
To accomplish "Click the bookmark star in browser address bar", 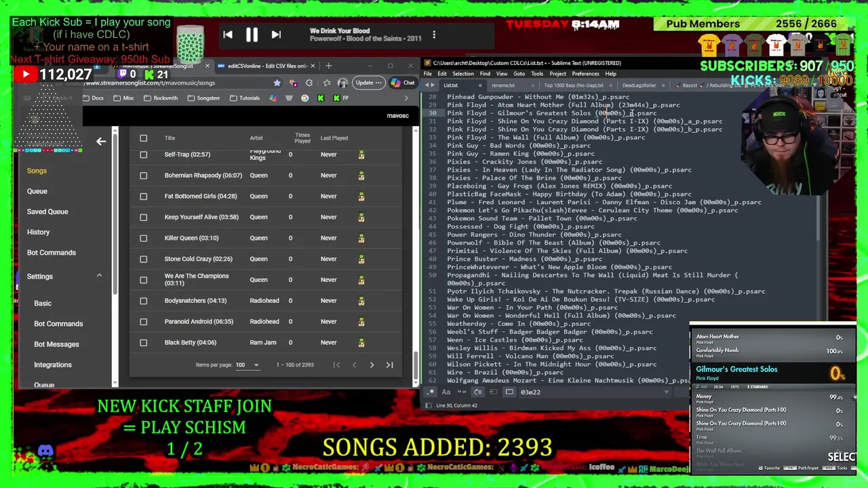I will point(277,83).
